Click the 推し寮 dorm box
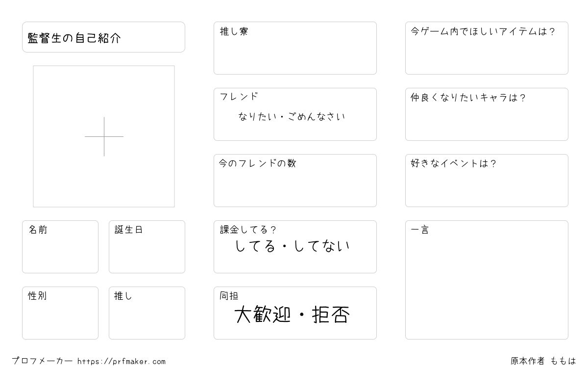588x368 pixels. pyautogui.click(x=295, y=48)
